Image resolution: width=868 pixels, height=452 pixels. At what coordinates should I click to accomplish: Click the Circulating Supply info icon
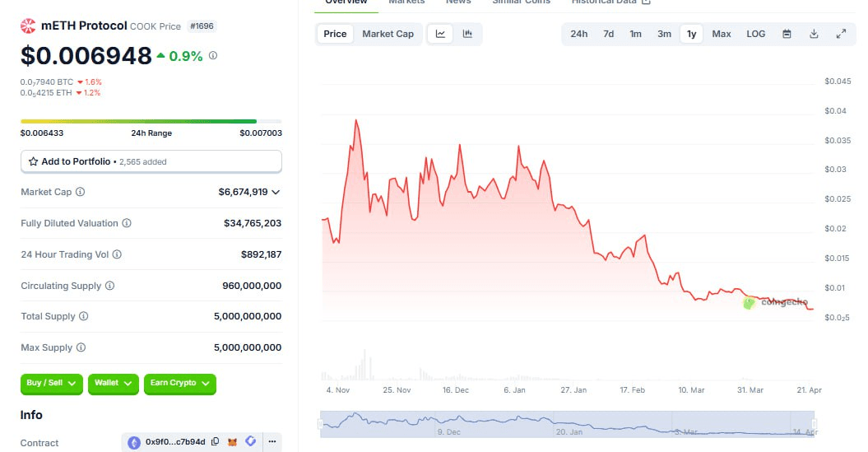click(x=109, y=286)
